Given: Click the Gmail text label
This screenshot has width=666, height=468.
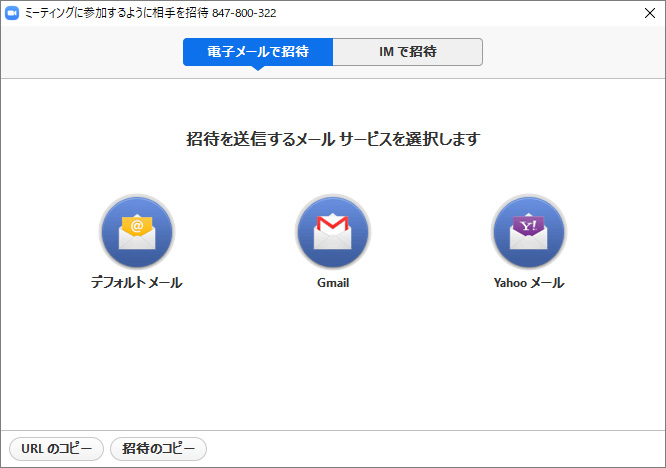Looking at the screenshot, I should [x=333, y=283].
